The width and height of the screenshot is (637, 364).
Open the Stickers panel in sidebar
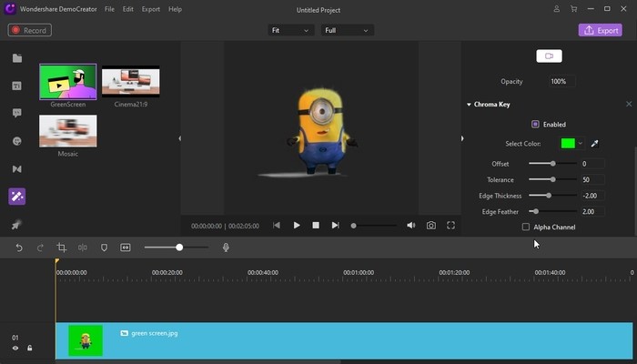pyautogui.click(x=17, y=141)
